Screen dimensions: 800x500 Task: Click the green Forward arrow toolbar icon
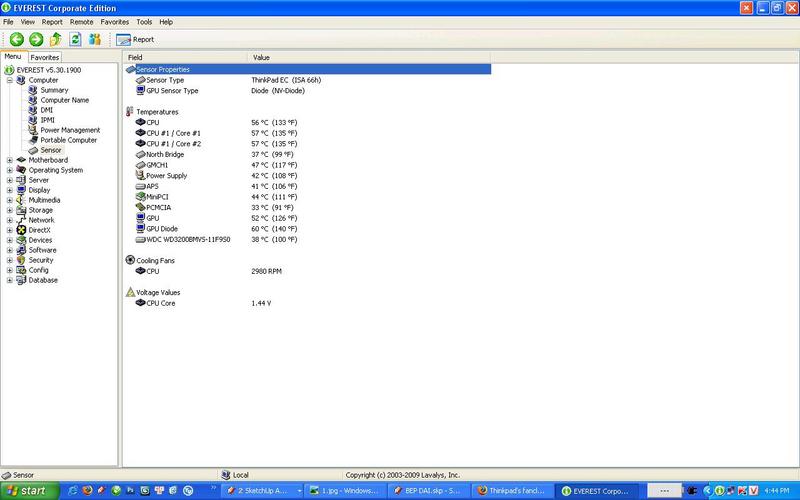(x=36, y=39)
